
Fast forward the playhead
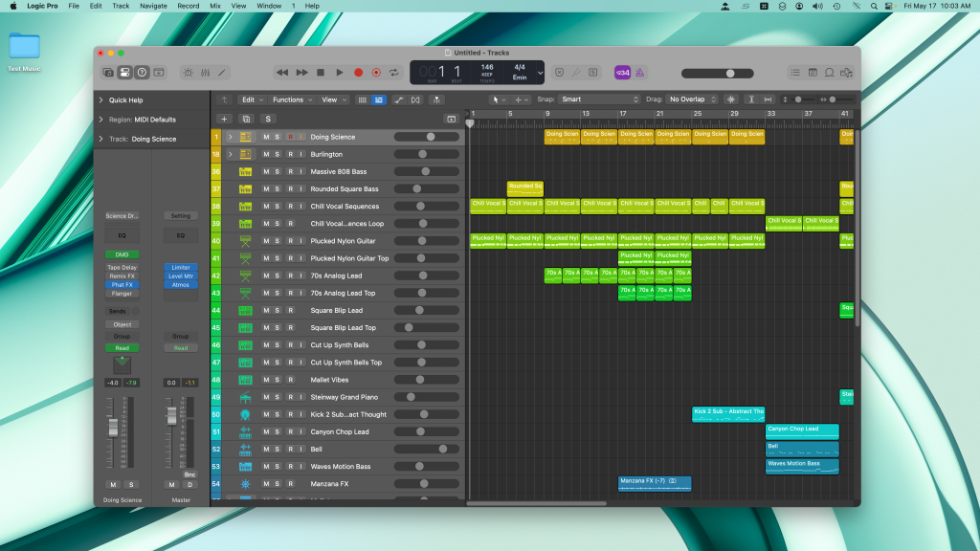pos(301,73)
